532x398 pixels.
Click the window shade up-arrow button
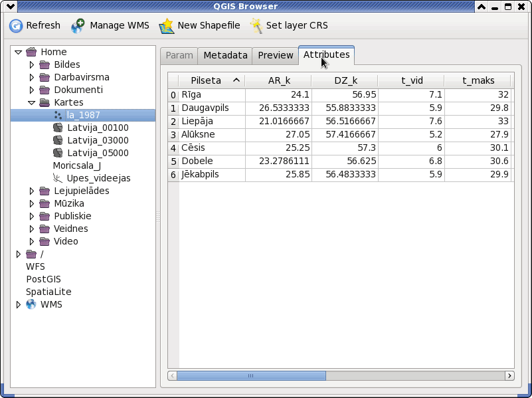click(x=482, y=7)
